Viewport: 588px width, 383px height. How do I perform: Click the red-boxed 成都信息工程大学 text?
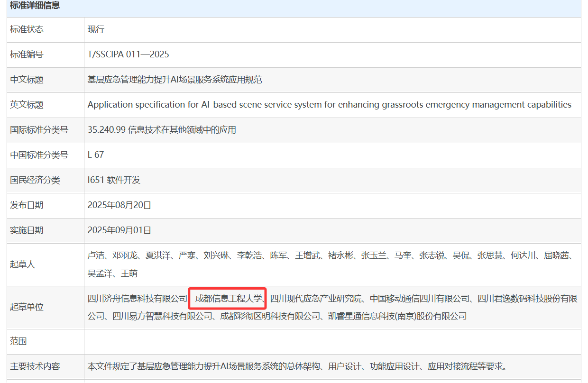point(228,299)
